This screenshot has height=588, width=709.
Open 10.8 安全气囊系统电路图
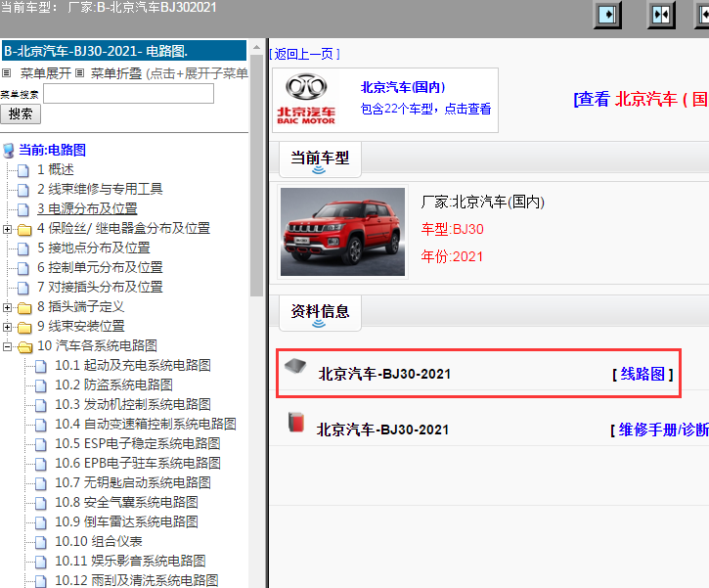coord(126,502)
